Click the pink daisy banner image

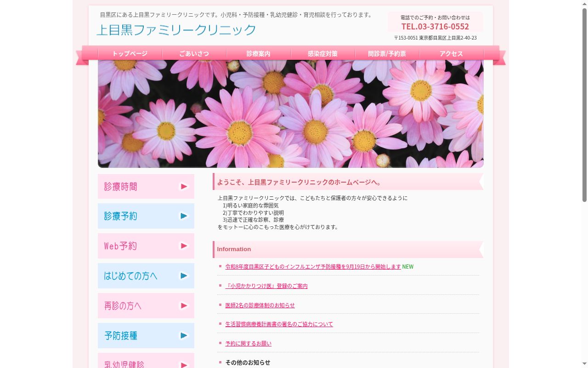coord(291,114)
